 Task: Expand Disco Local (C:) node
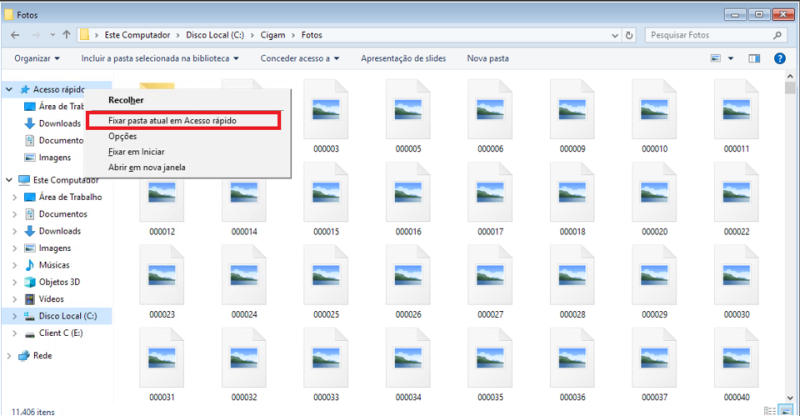click(x=15, y=316)
